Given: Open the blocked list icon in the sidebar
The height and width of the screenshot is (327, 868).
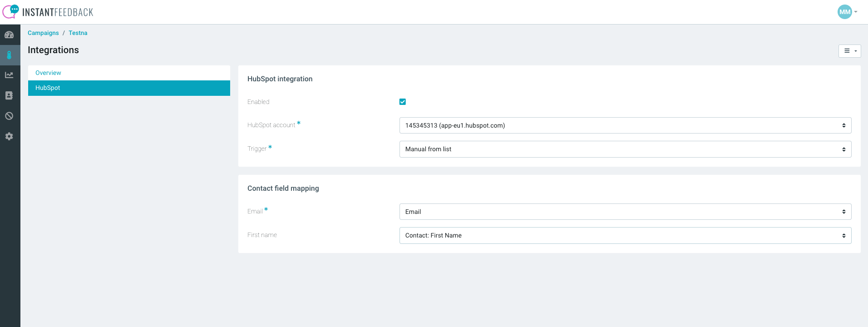Looking at the screenshot, I should point(9,116).
